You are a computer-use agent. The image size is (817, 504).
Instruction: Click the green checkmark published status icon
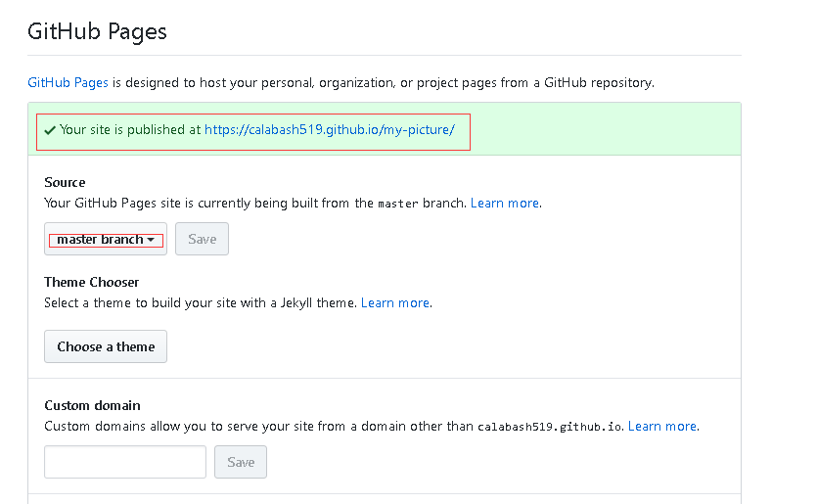(x=50, y=130)
